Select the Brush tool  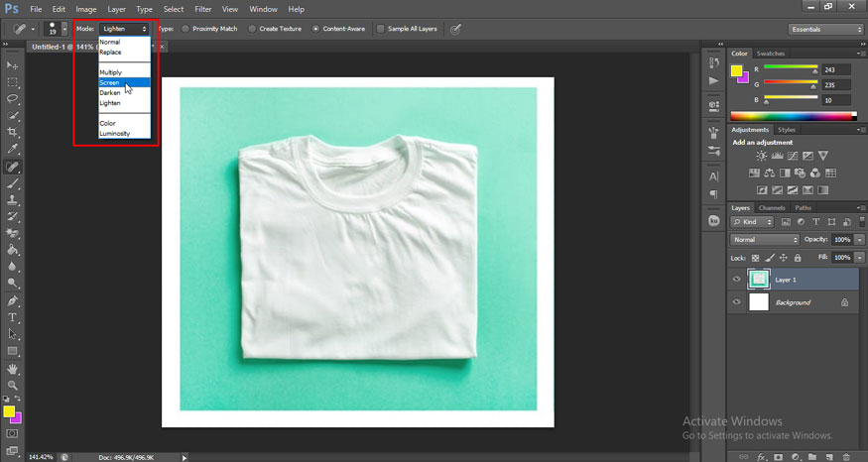tap(12, 183)
